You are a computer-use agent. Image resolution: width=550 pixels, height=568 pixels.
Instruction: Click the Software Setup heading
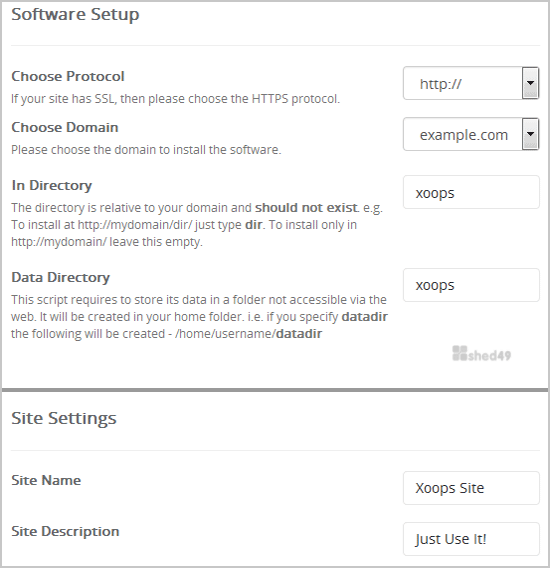75,15
